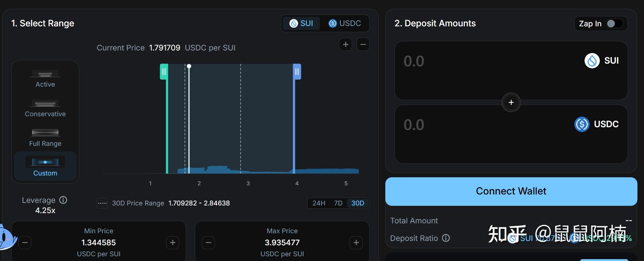Show the 7D price range
The width and height of the screenshot is (644, 261).
(338, 203)
